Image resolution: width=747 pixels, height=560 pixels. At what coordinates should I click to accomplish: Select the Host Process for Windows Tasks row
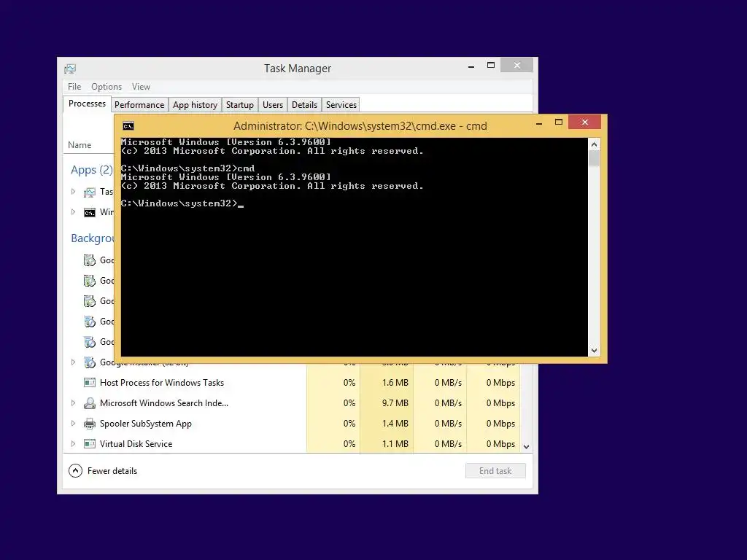point(292,383)
